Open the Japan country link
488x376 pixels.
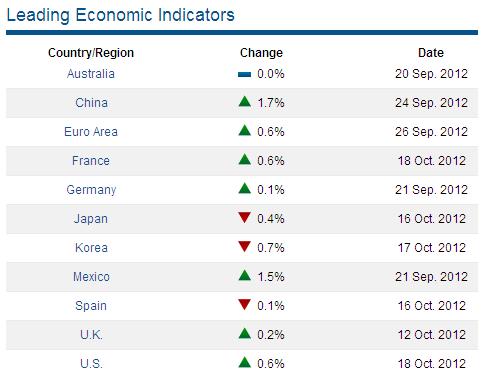click(91, 219)
